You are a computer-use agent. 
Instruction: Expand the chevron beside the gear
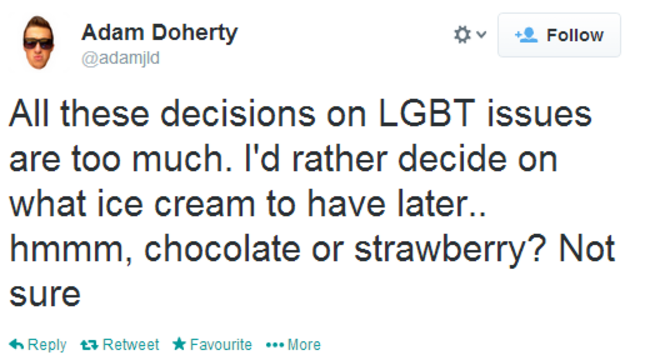481,34
